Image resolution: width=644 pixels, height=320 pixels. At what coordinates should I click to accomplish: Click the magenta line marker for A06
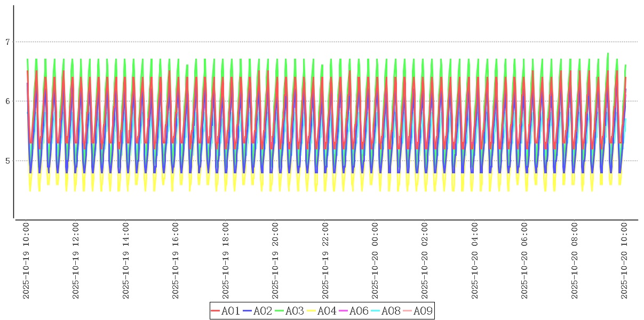(344, 311)
